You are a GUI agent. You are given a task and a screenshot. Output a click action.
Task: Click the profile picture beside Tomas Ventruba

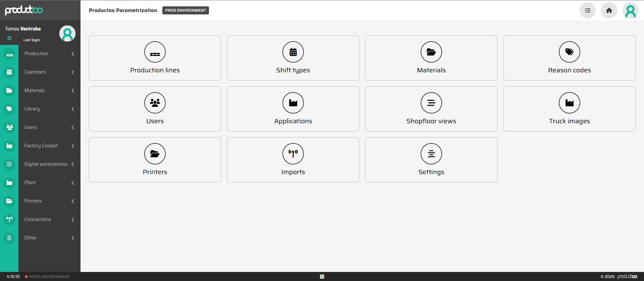[67, 33]
